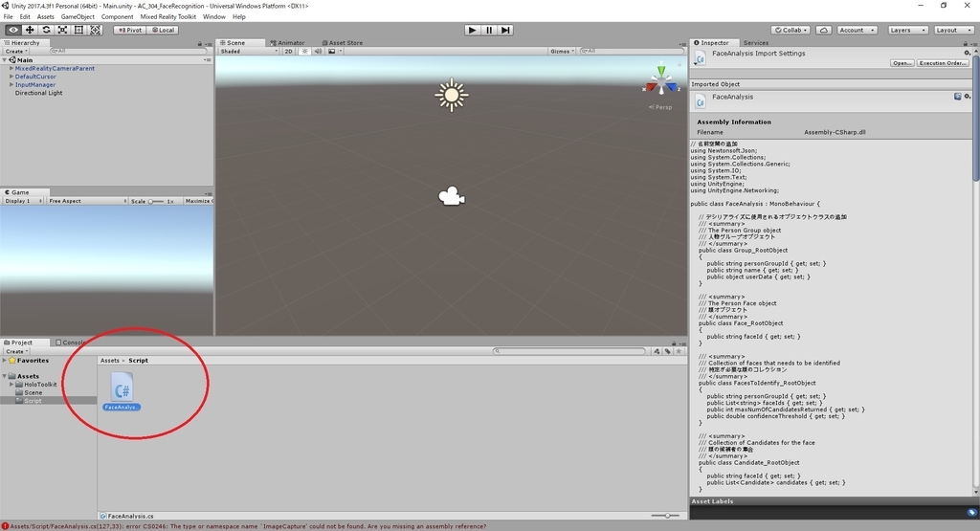The height and width of the screenshot is (531, 980).
Task: Toggle scene lighting sun icon
Action: 304,52
